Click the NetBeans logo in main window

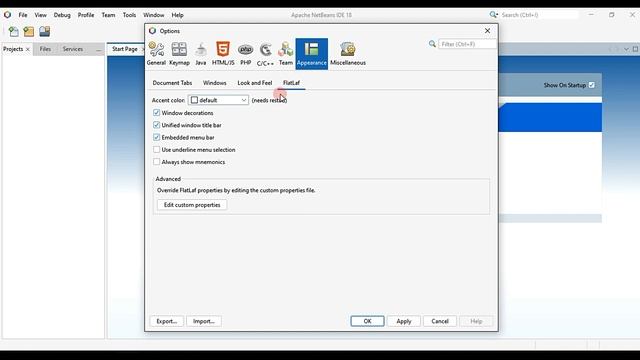click(7, 15)
